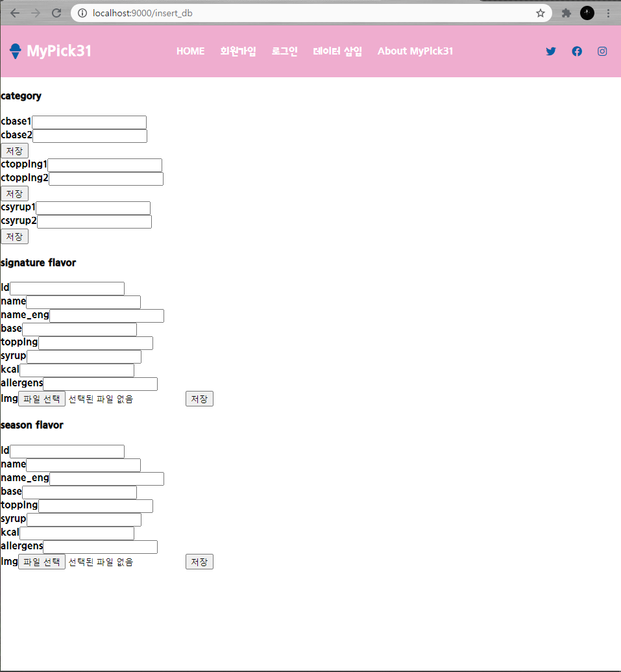This screenshot has height=672, width=621.
Task: Focus season flavor allergens field
Action: (x=101, y=547)
